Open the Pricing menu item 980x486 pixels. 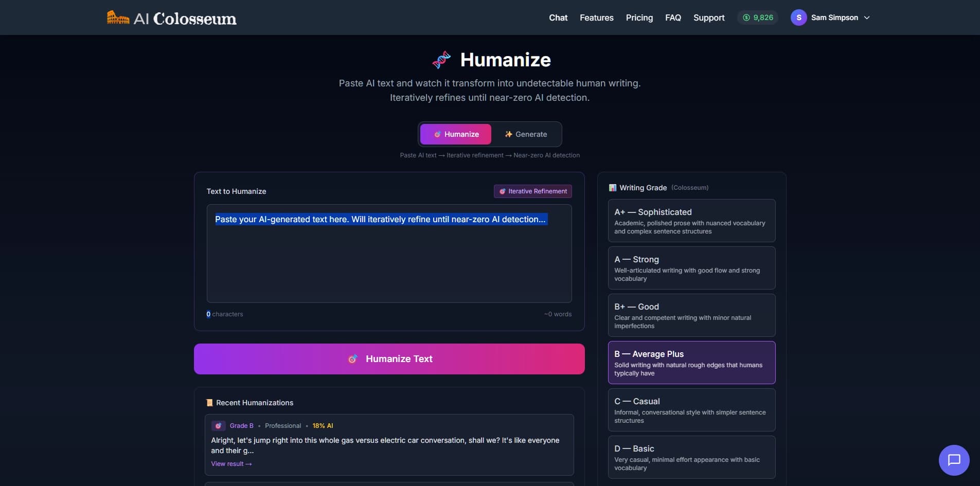tap(639, 17)
